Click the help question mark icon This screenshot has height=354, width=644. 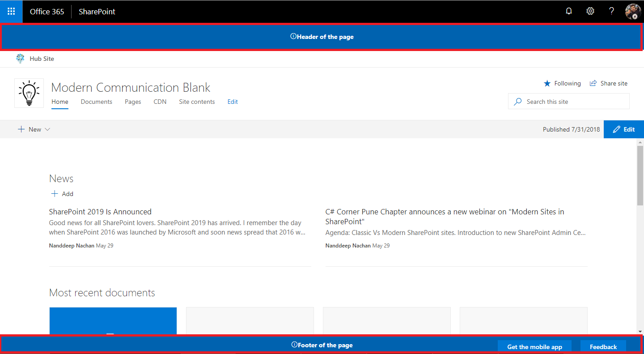[x=611, y=11]
